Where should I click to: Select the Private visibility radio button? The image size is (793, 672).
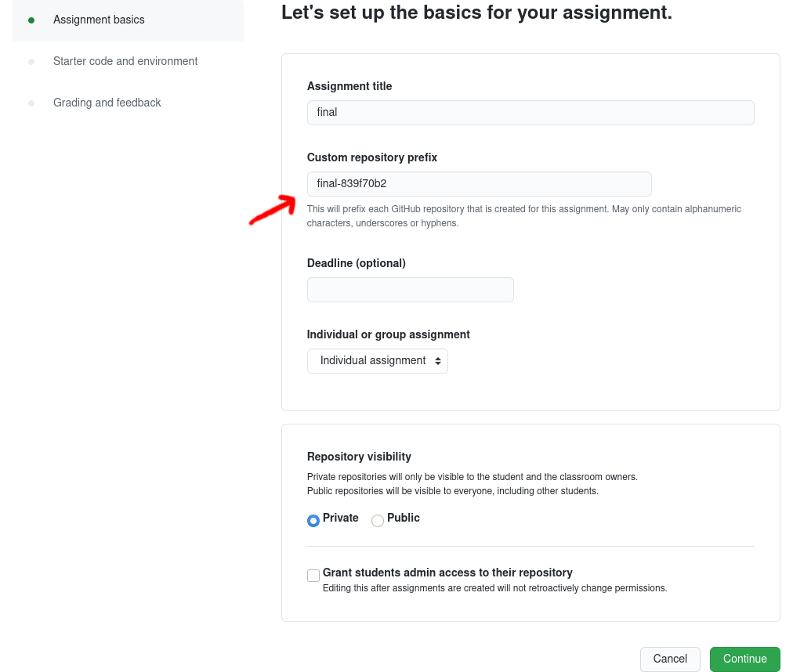point(313,520)
